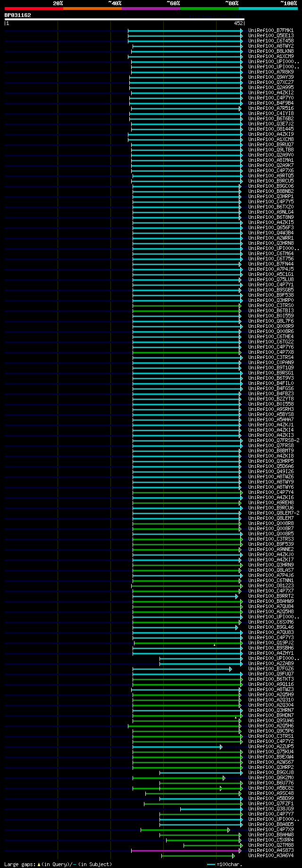Click the white query sequence bar
The image size is (302, 868).
point(125,19)
